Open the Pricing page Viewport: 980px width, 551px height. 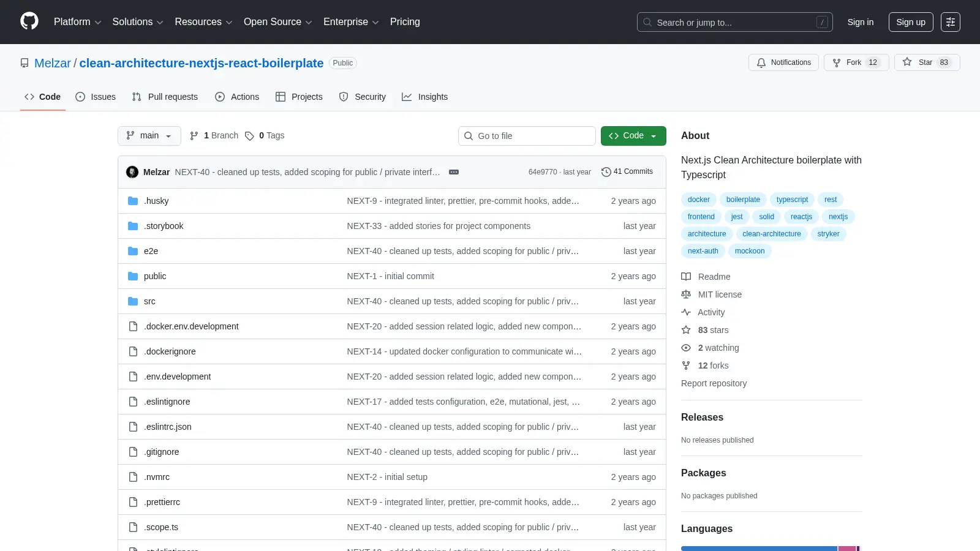point(405,22)
